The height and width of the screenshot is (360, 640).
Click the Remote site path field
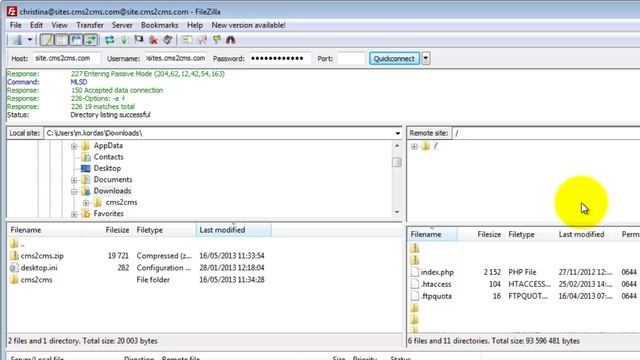pos(546,133)
